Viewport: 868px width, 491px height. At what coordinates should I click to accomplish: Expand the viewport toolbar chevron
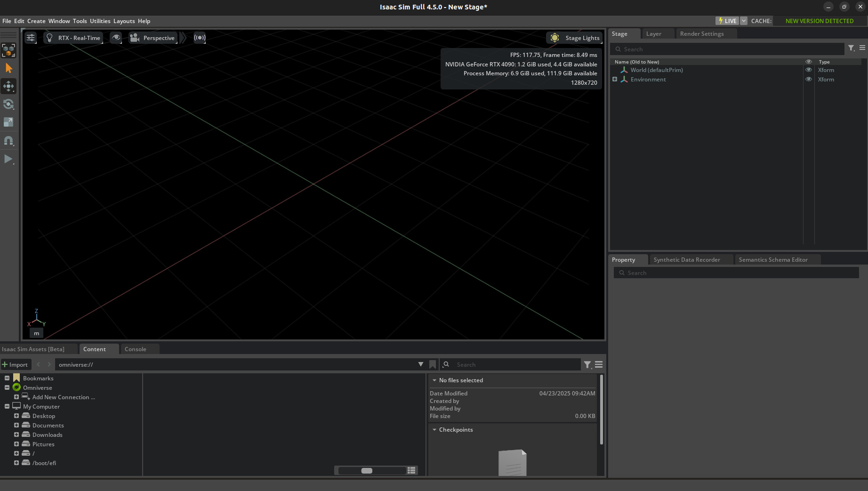pyautogui.click(x=184, y=38)
